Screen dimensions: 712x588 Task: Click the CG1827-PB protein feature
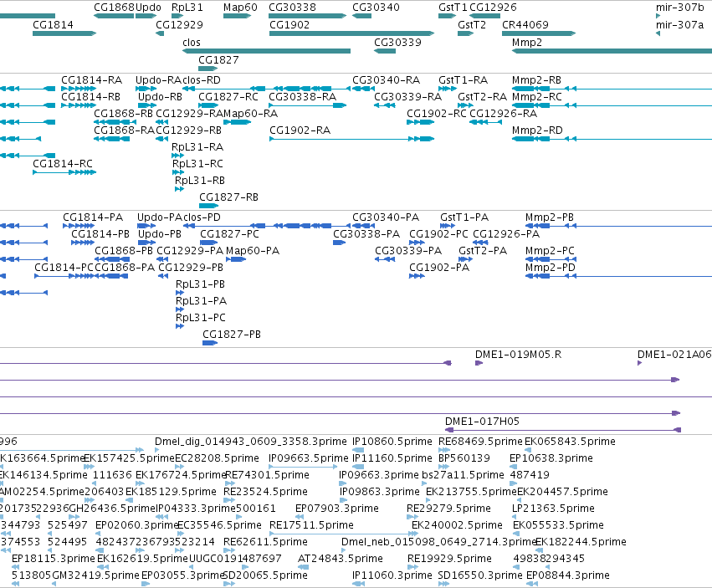(210, 343)
